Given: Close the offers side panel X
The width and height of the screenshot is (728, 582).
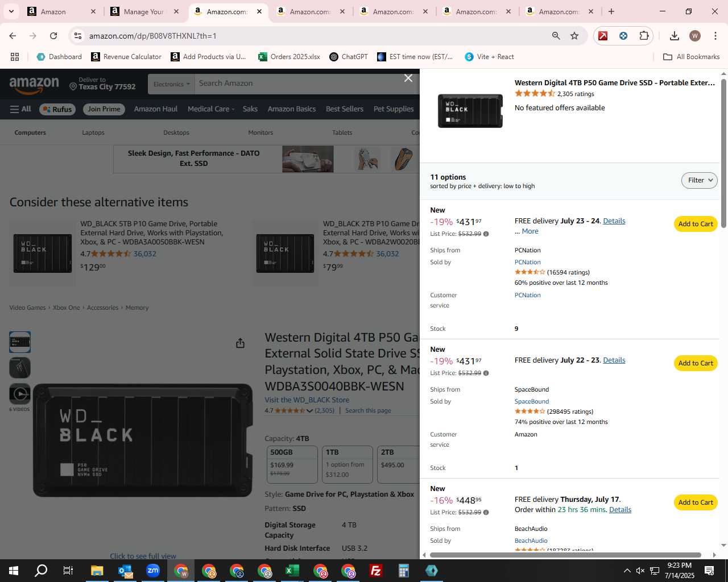Looking at the screenshot, I should point(408,78).
